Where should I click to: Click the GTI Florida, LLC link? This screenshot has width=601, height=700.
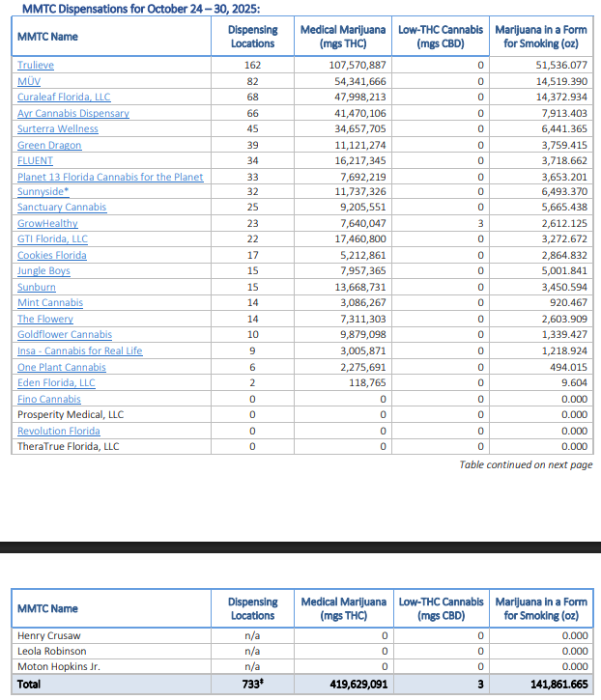point(52,239)
